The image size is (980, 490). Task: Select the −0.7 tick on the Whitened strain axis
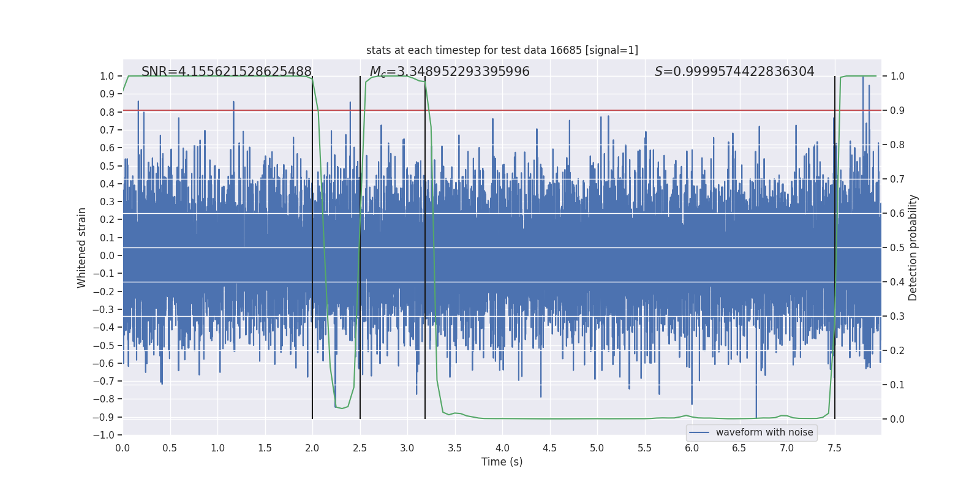(x=104, y=381)
